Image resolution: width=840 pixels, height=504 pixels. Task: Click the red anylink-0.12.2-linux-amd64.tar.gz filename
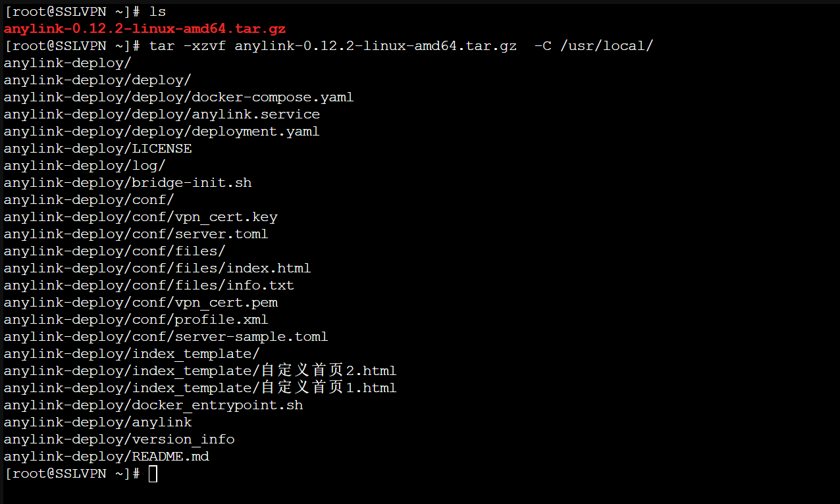[145, 29]
